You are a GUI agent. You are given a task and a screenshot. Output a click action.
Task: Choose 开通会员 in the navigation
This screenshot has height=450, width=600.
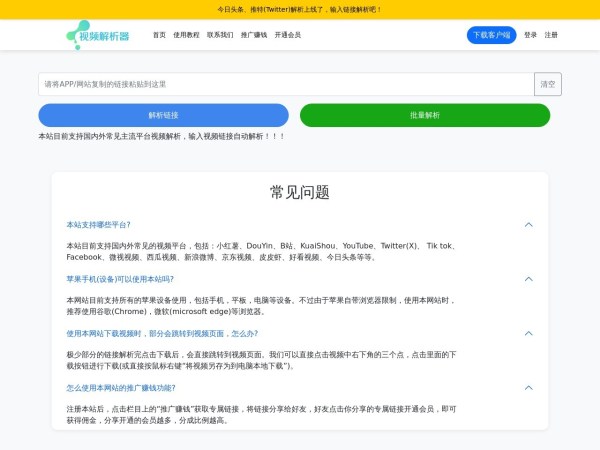288,35
